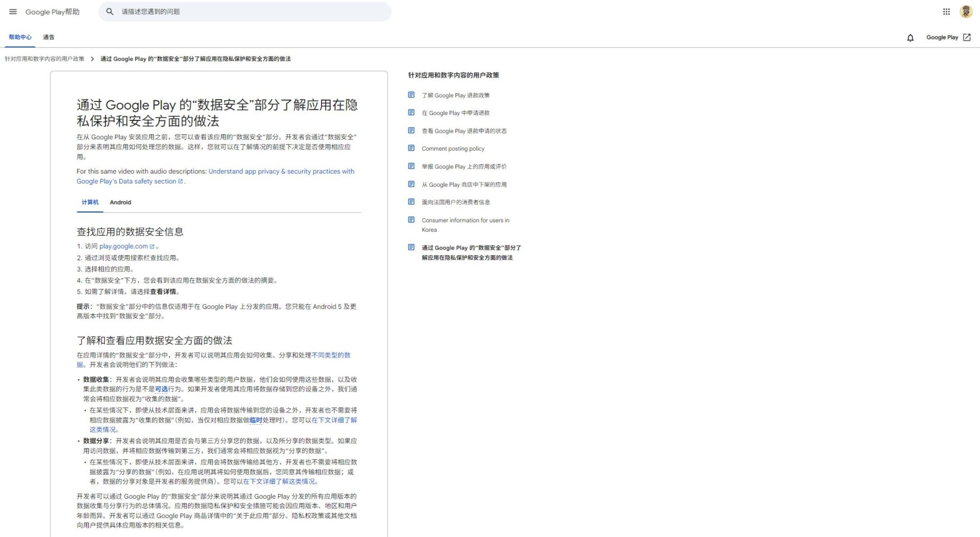Click the sidebar heading 针对应用和数字内容的用户政策
Screen dimensions: 980x537
coord(453,76)
